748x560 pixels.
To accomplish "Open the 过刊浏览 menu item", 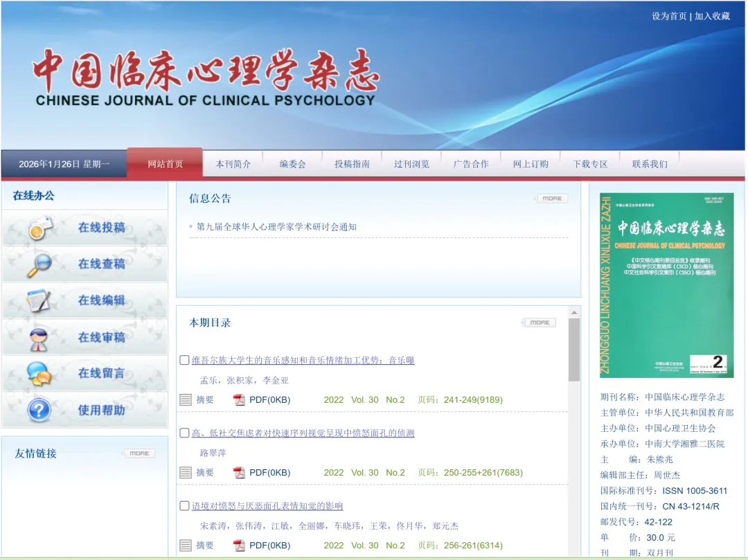I will click(x=411, y=164).
